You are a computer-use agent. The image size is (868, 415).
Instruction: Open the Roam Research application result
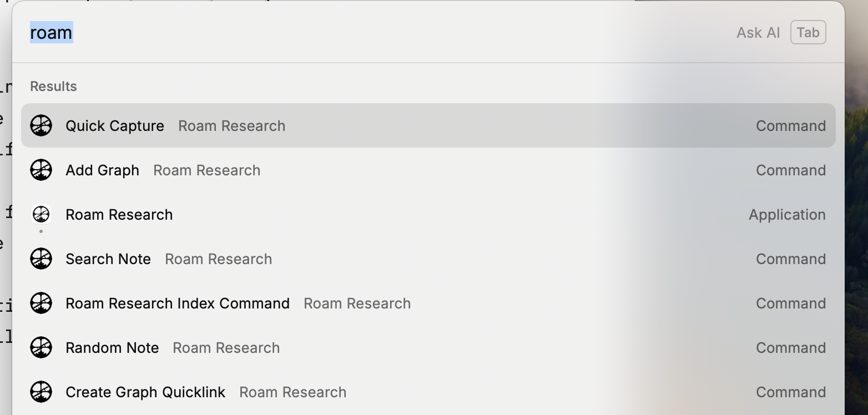(119, 215)
